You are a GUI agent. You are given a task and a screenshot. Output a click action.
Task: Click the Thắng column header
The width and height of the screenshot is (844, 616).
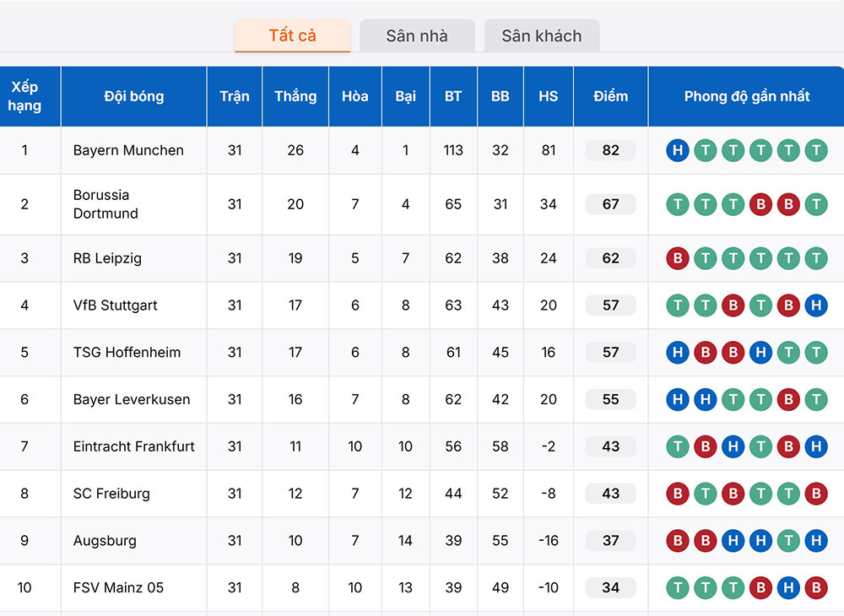click(295, 96)
